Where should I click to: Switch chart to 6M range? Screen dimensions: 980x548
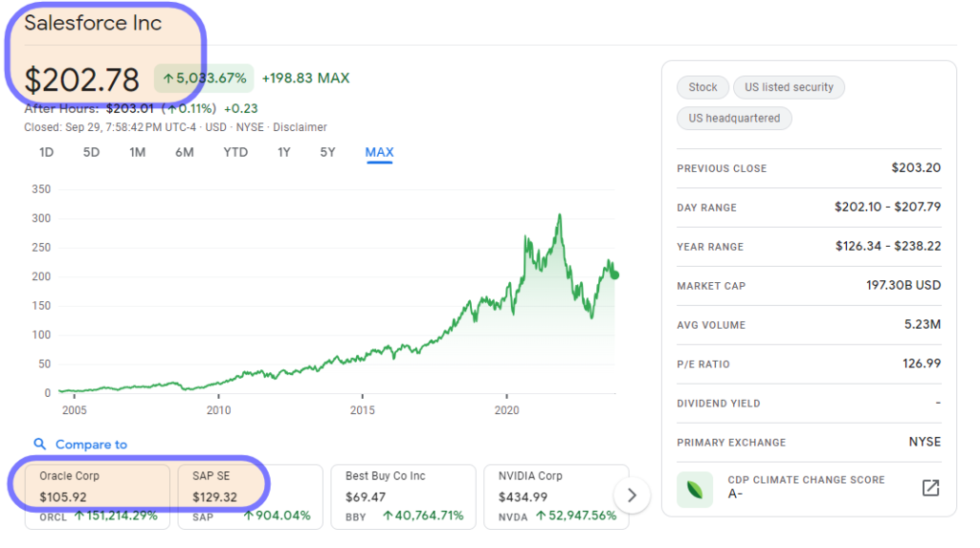tap(184, 152)
